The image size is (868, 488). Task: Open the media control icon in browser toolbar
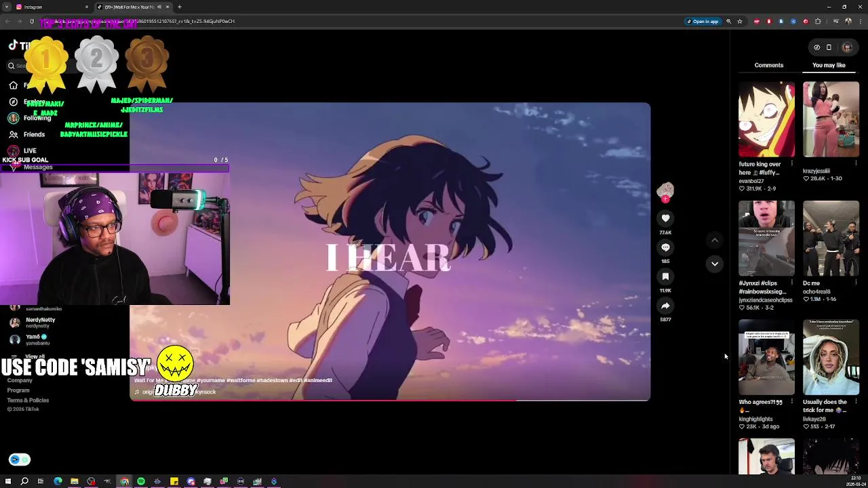click(835, 21)
